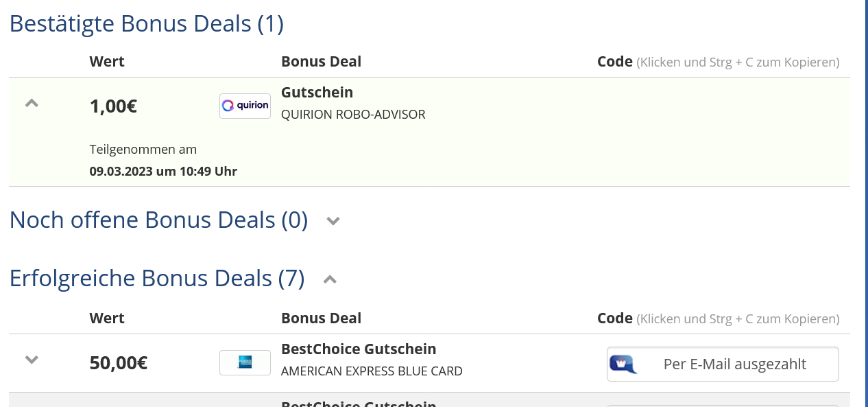Screen dimensions: 868x407
Task: Click the Code column header in Bestätigte table
Action: point(614,61)
